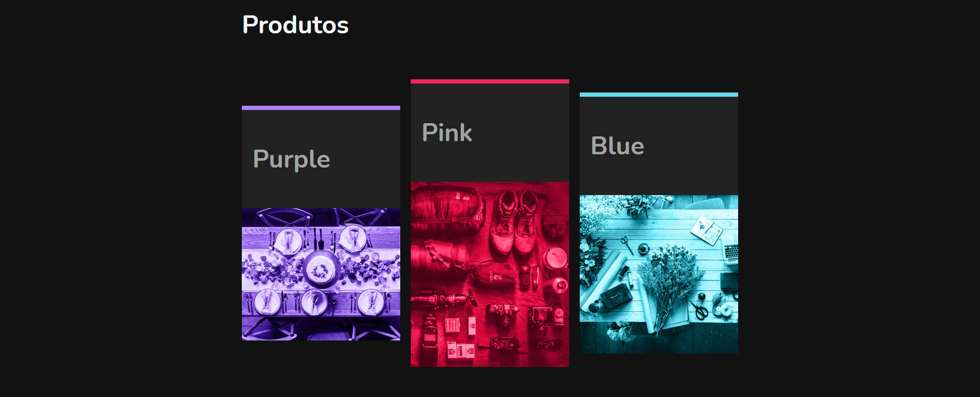This screenshot has width=980, height=397.
Task: Open the Blue product details
Action: pos(658,222)
